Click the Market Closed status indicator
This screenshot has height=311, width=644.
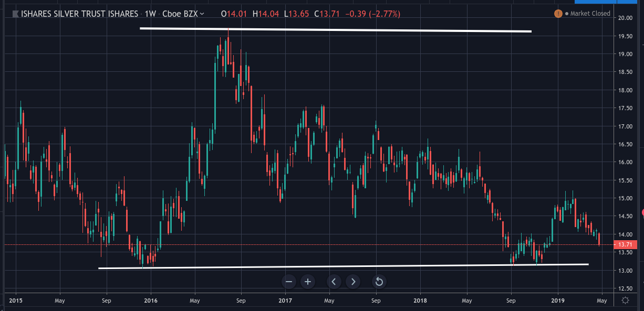pyautogui.click(x=587, y=13)
